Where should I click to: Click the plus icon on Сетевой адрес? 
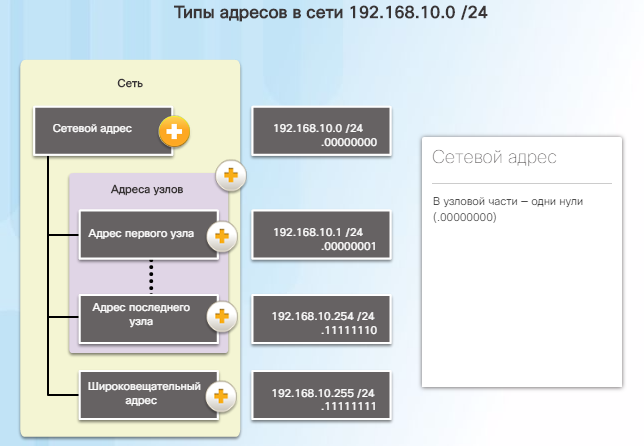174,131
